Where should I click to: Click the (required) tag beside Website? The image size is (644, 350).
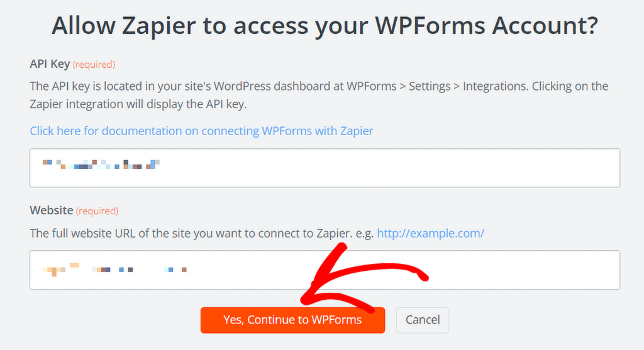97,211
